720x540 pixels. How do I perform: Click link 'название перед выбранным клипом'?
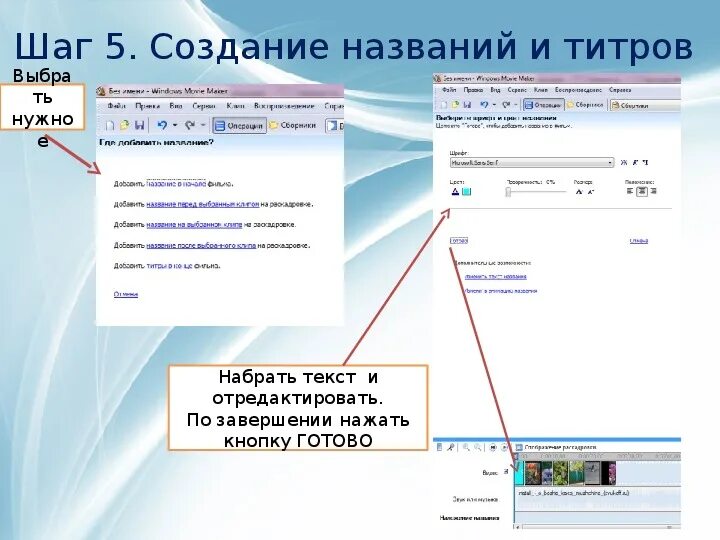[x=202, y=204]
